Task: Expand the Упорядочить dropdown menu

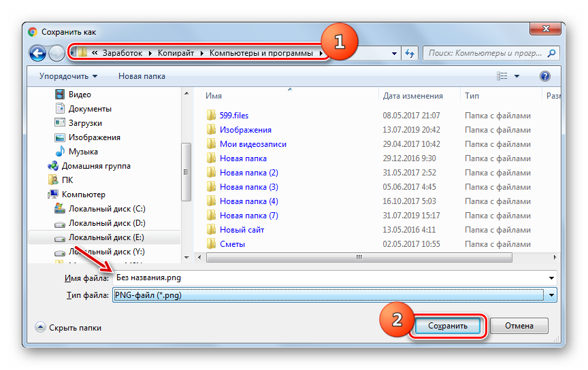Action: (x=68, y=76)
